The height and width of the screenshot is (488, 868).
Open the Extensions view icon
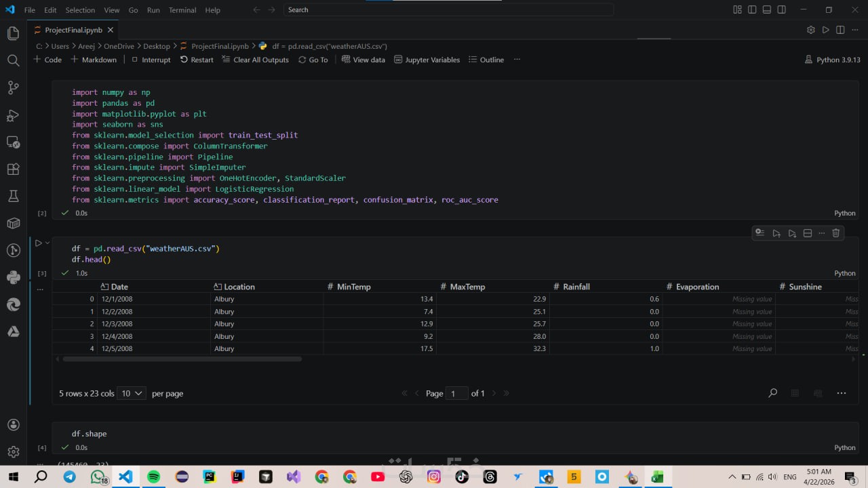click(x=13, y=169)
